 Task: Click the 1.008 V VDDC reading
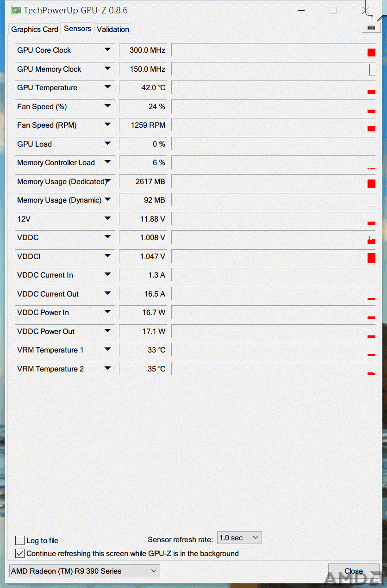[x=143, y=237]
